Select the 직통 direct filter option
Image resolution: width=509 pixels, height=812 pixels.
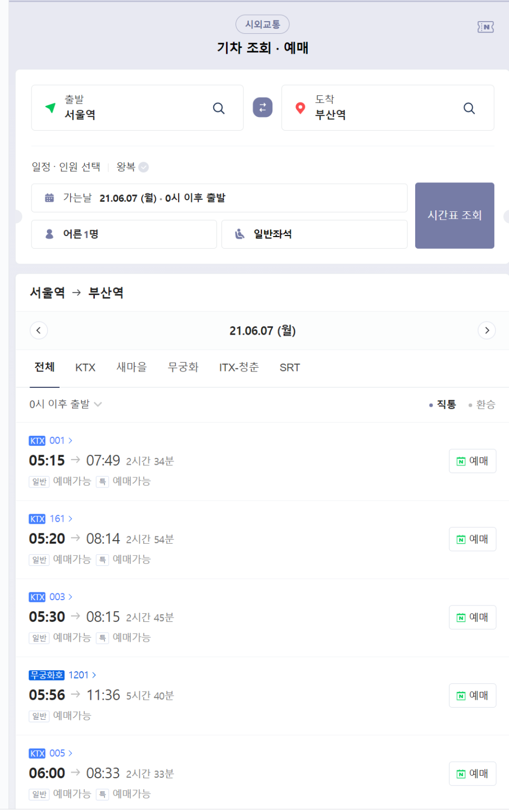(x=442, y=404)
